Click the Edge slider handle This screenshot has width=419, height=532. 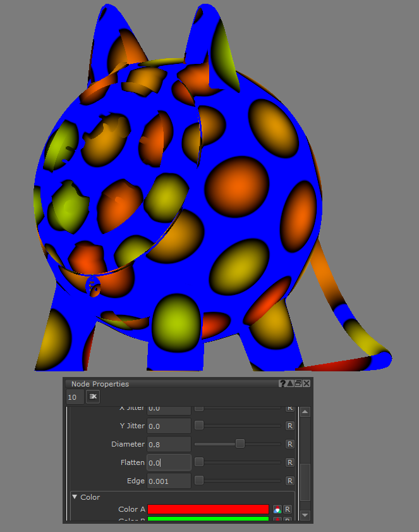click(198, 481)
